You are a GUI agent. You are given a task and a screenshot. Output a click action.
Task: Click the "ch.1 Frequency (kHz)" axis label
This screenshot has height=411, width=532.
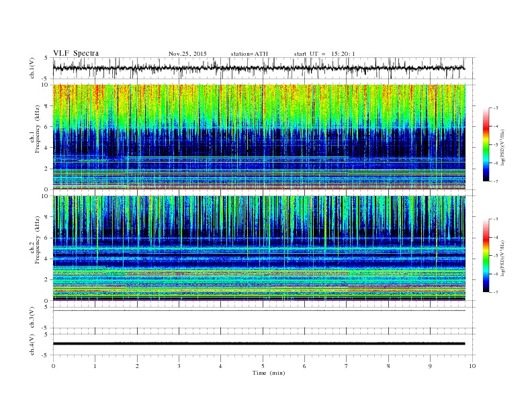click(35, 137)
